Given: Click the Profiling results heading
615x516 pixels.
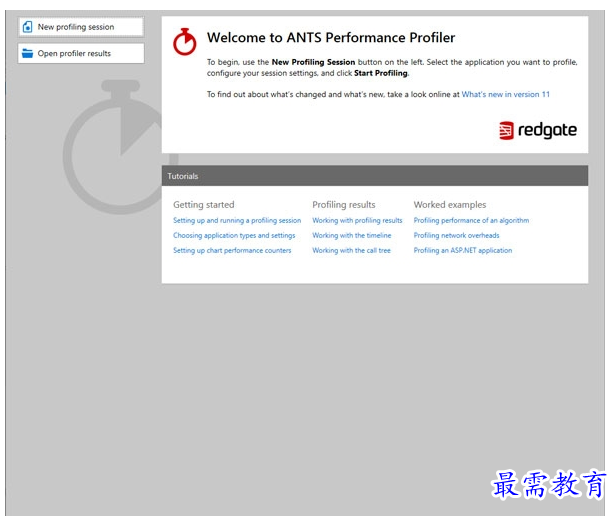Looking at the screenshot, I should click(344, 205).
